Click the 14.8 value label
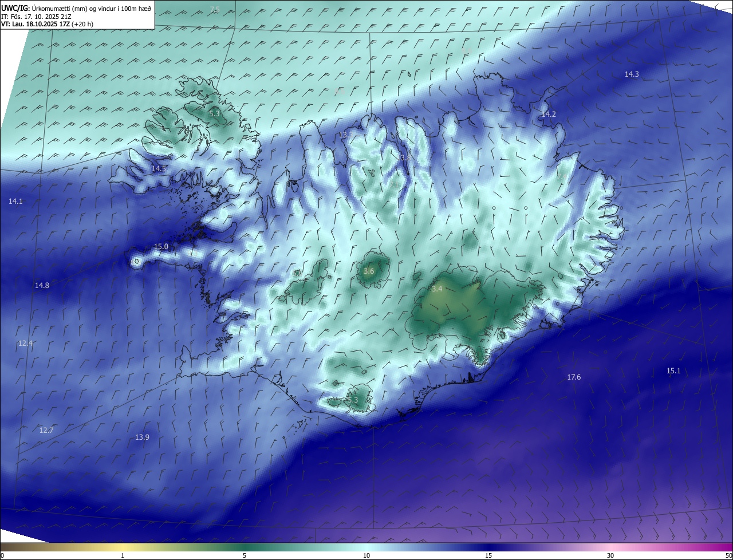 click(42, 285)
